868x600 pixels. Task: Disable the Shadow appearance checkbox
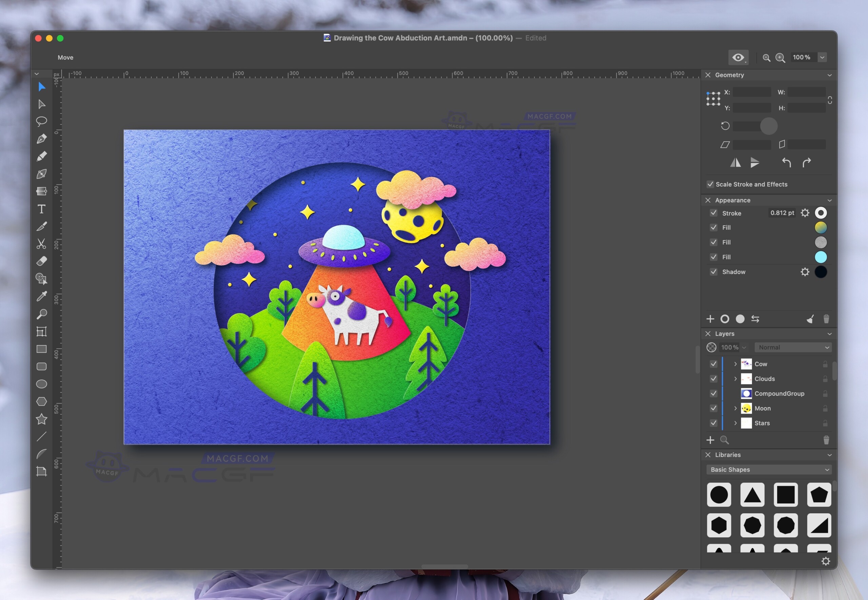(713, 272)
